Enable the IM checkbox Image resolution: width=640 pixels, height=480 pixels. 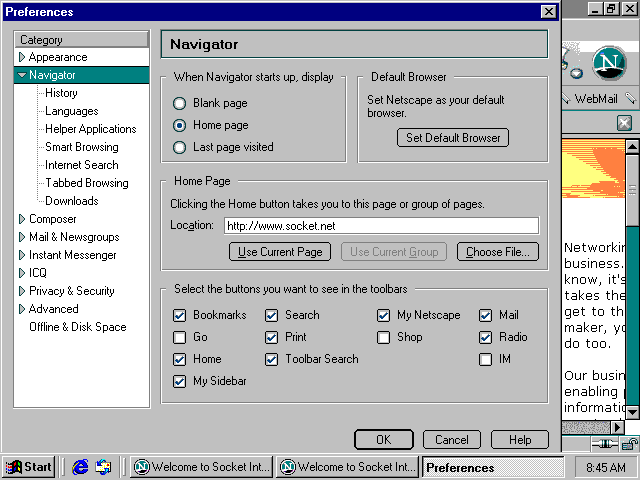tap(485, 359)
